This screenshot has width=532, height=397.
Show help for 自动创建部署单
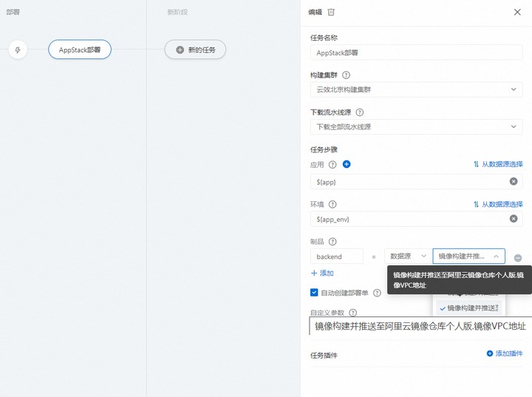(377, 293)
